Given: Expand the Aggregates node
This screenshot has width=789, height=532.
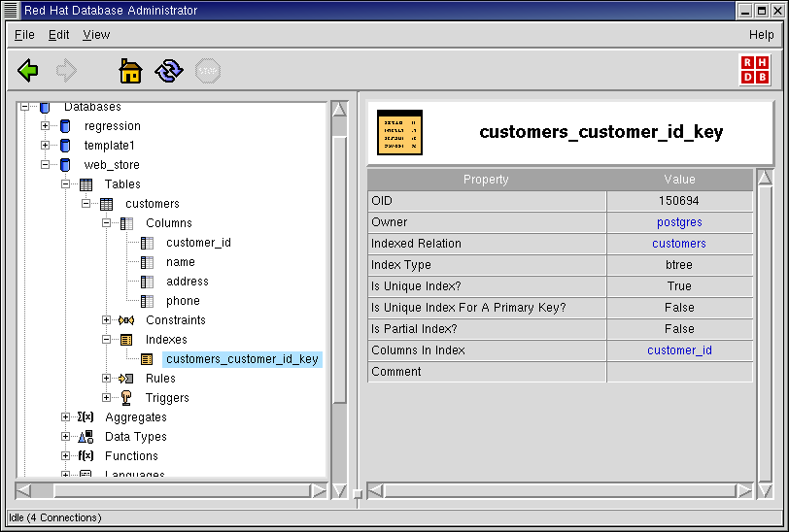Looking at the screenshot, I should pos(65,416).
